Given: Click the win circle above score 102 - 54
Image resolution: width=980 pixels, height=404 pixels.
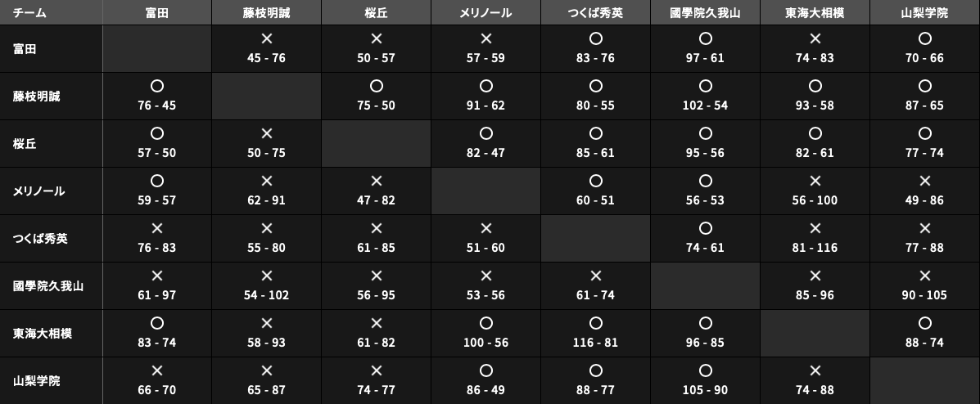Looking at the screenshot, I should (705, 86).
